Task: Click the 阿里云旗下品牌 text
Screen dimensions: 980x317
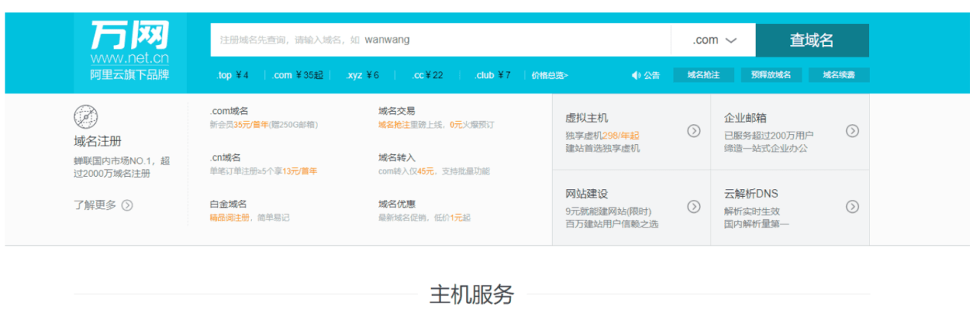Action: coord(129,75)
